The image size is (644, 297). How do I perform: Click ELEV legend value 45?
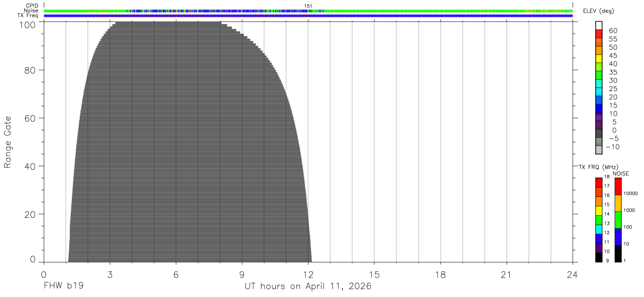click(613, 56)
